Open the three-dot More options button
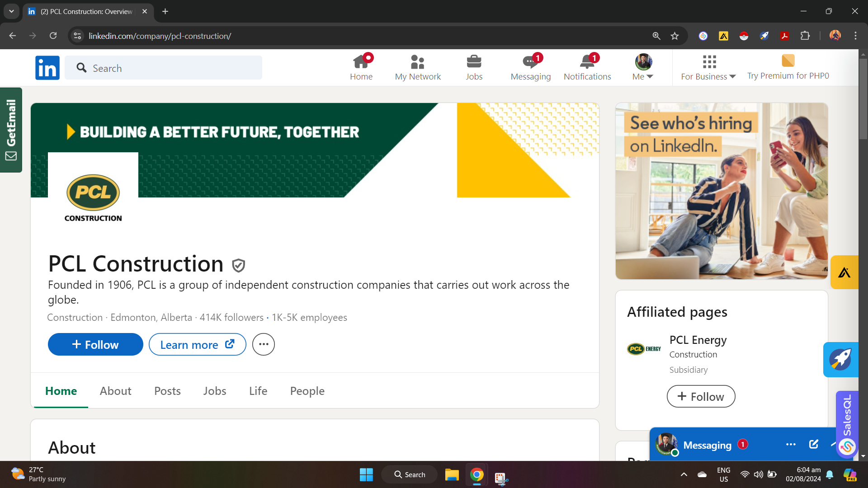Viewport: 868px width, 488px height. pyautogui.click(x=264, y=344)
